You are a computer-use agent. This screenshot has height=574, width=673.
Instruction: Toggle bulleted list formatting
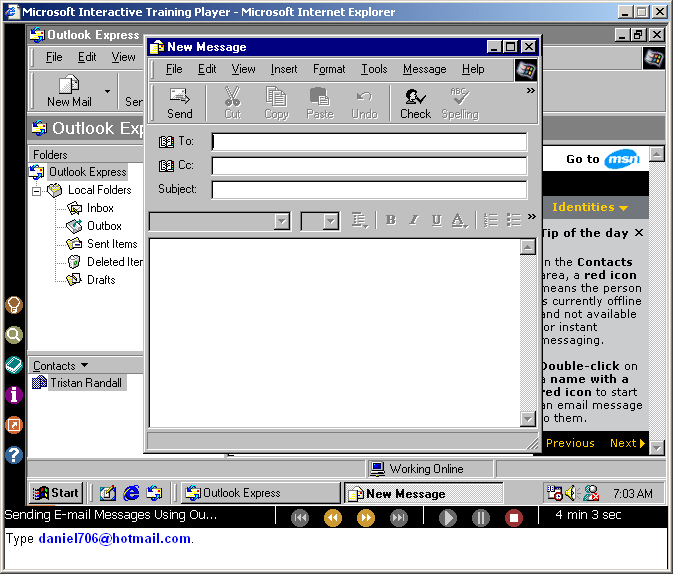pos(513,220)
